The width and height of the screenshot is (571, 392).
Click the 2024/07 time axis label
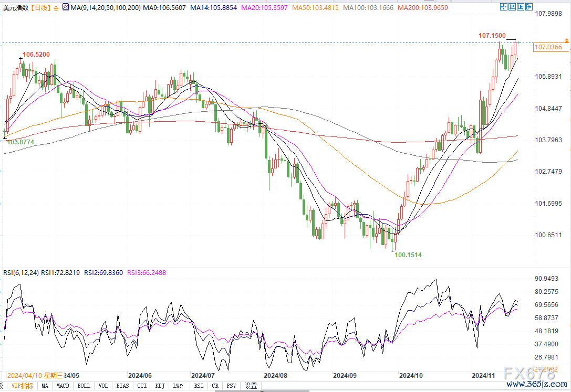pos(203,376)
